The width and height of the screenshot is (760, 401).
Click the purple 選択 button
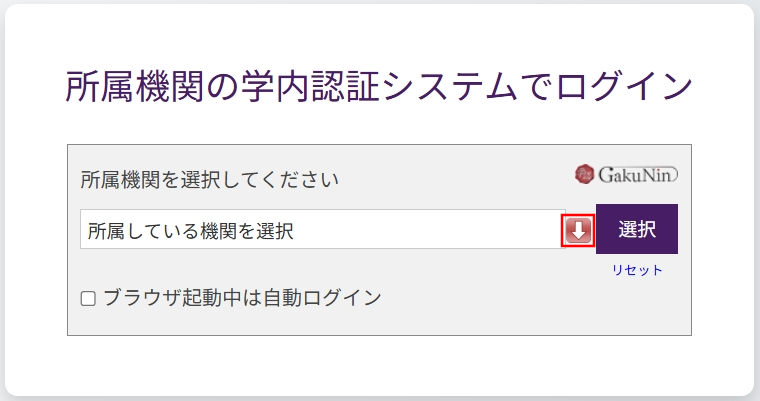pyautogui.click(x=637, y=229)
